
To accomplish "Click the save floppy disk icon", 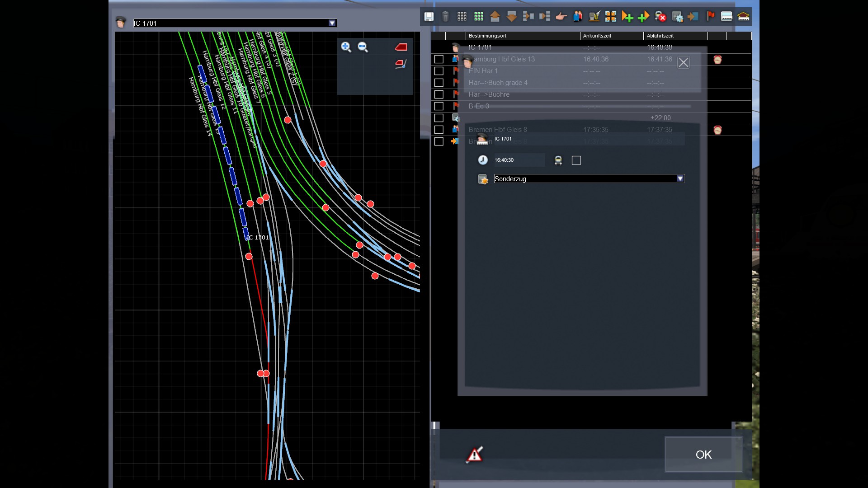I will pyautogui.click(x=429, y=17).
